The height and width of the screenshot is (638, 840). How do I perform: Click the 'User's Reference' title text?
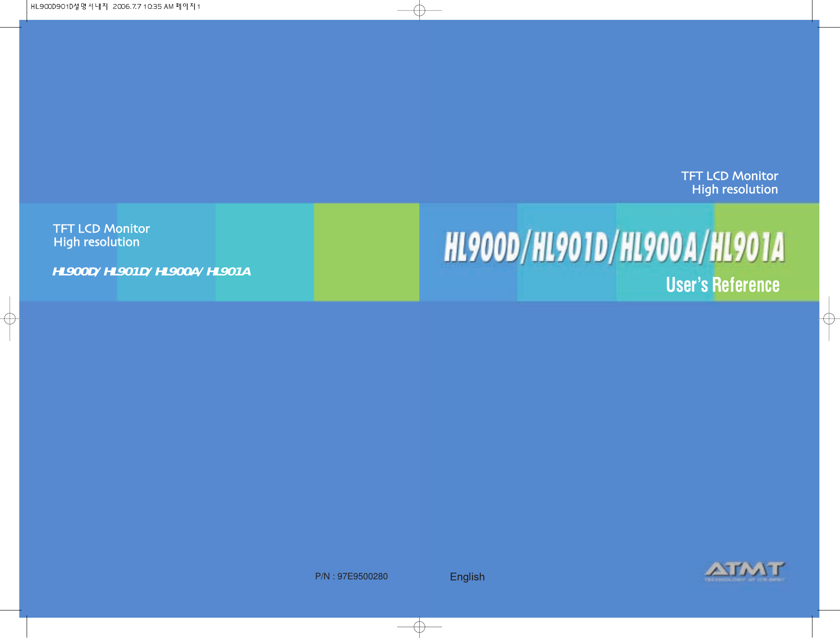[x=723, y=285]
